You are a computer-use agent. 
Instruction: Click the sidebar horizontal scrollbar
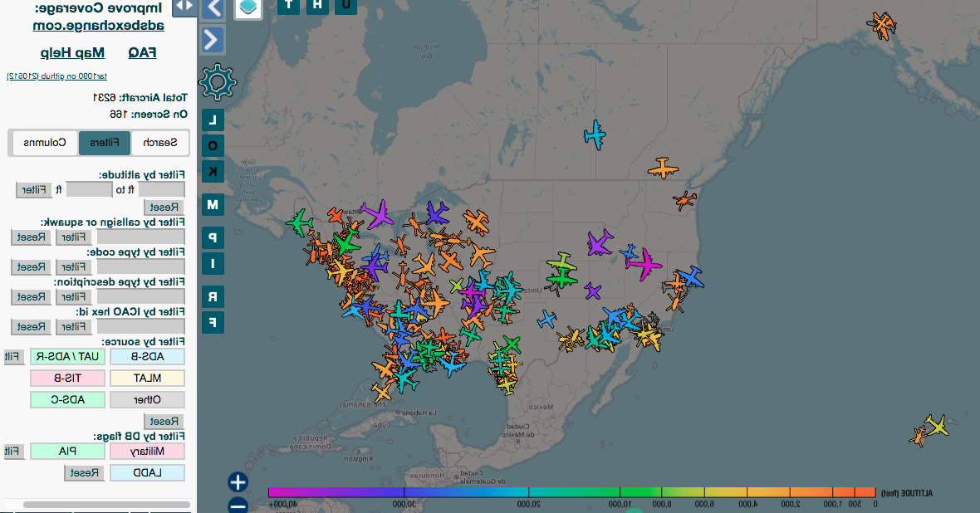107,505
